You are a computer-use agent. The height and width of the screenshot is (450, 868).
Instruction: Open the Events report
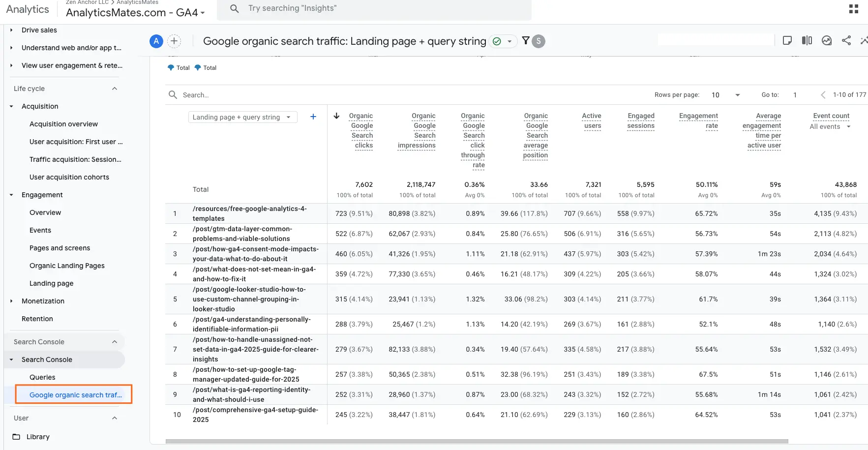click(40, 230)
